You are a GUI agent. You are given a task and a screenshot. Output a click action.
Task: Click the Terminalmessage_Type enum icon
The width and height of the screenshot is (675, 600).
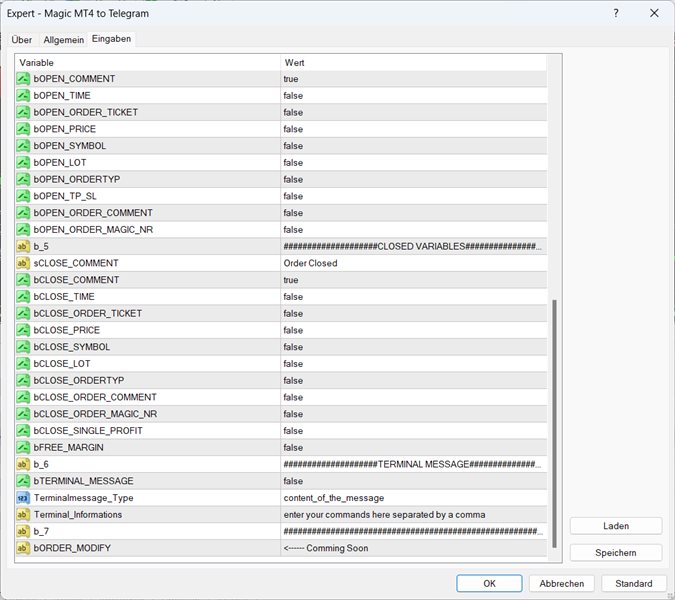coord(23,497)
